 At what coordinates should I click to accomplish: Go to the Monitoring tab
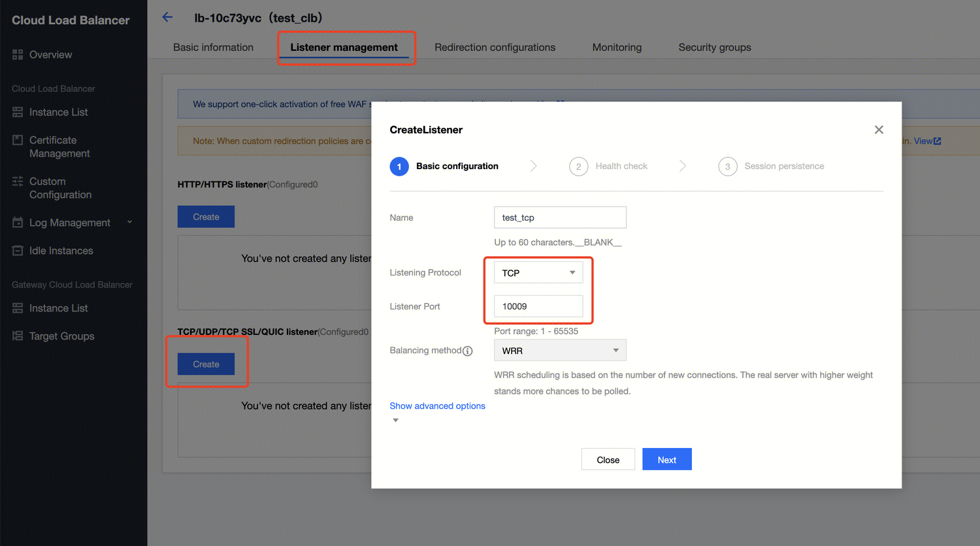[x=617, y=48]
